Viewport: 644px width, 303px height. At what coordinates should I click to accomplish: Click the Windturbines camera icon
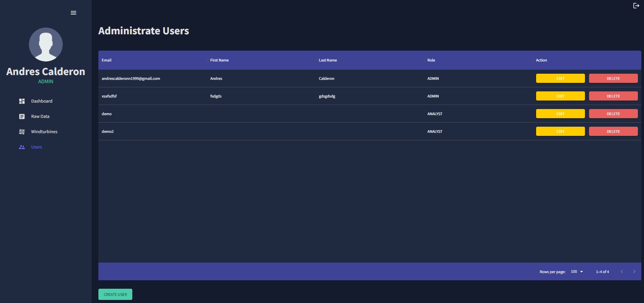(22, 132)
